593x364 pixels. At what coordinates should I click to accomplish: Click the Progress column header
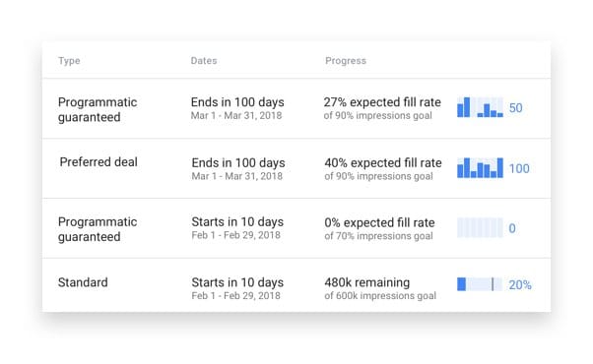346,61
